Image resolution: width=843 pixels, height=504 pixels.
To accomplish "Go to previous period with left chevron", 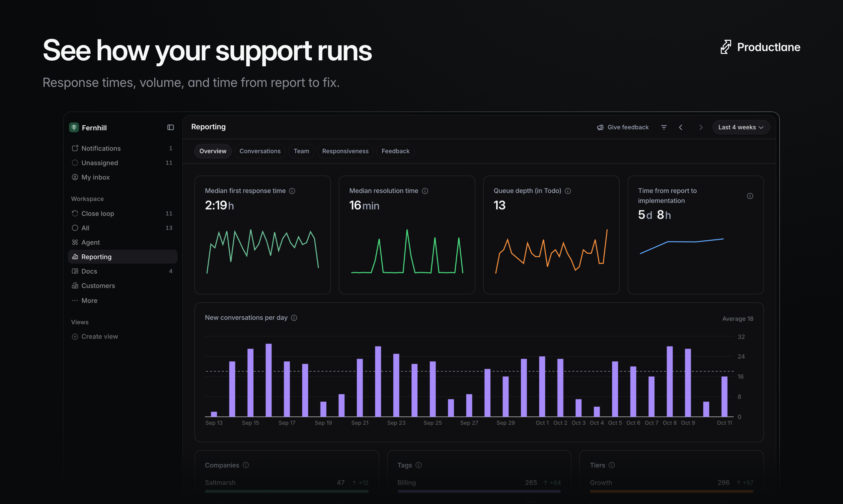I will coord(680,127).
